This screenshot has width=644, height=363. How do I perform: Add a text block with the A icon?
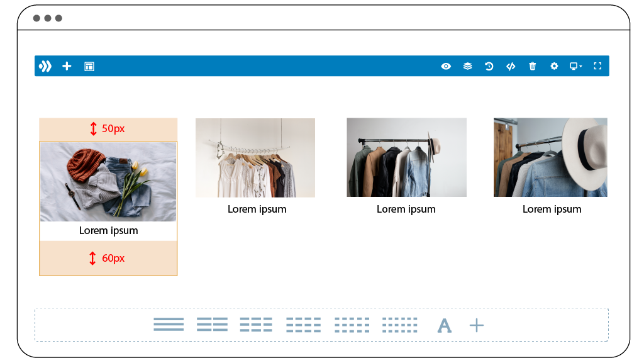pos(445,326)
